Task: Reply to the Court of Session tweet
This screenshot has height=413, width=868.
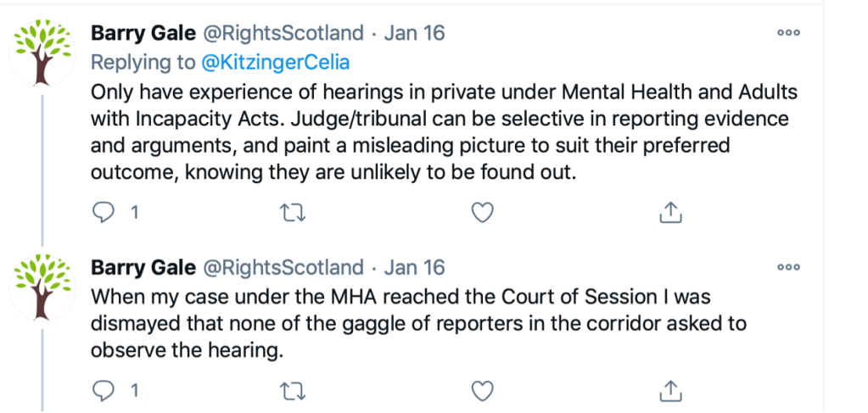Action: point(102,390)
